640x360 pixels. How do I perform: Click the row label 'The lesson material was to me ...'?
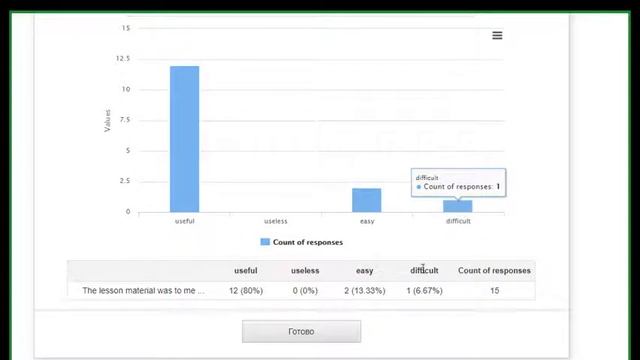click(143, 291)
